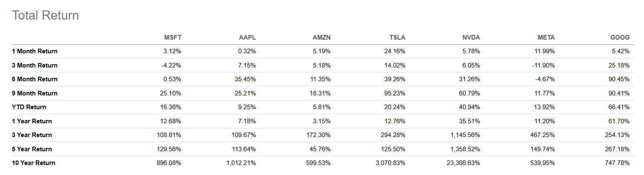Open the AMZN ticker header
The height and width of the screenshot is (175, 644).
tap(321, 37)
